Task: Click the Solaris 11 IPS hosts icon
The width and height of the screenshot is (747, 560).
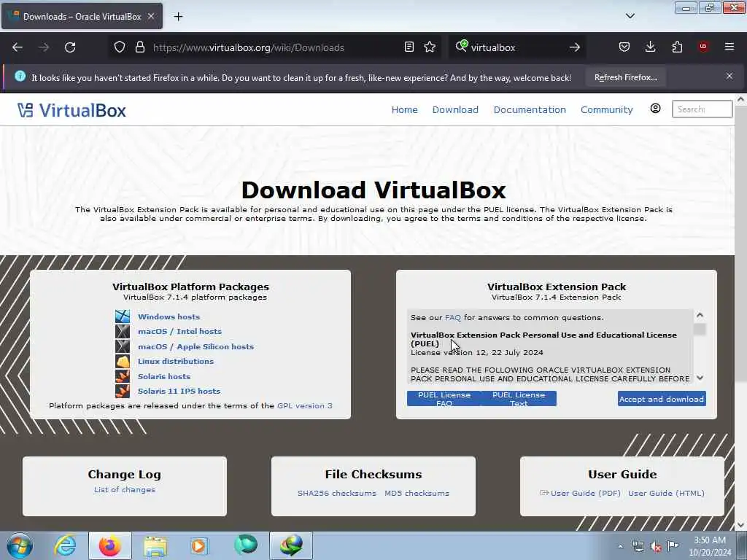Action: point(123,391)
